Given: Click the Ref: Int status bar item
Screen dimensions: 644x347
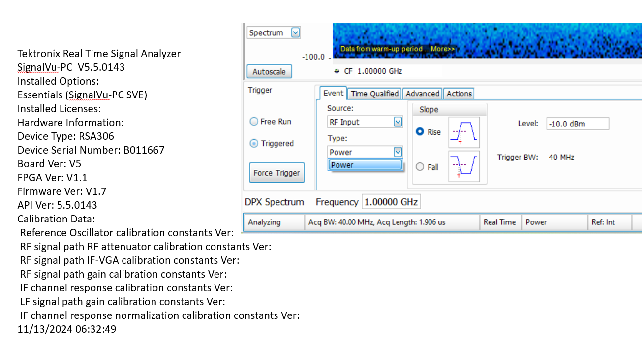Looking at the screenshot, I should [x=603, y=222].
